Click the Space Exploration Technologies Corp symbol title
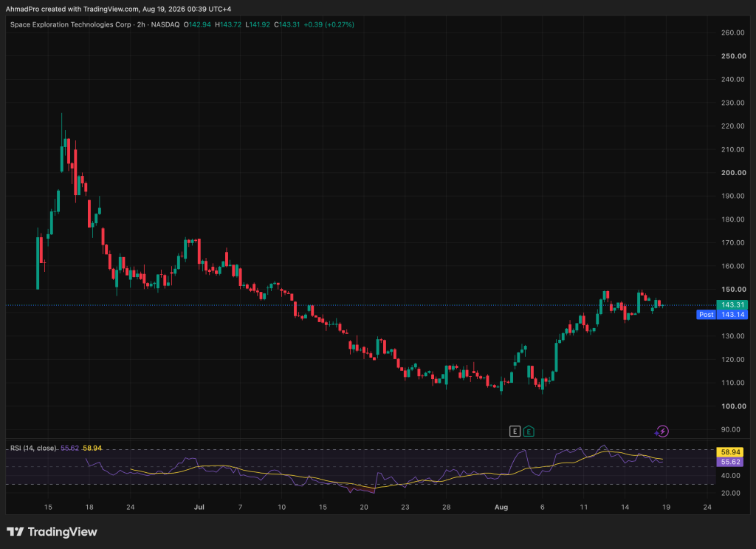756x549 pixels. [70, 24]
